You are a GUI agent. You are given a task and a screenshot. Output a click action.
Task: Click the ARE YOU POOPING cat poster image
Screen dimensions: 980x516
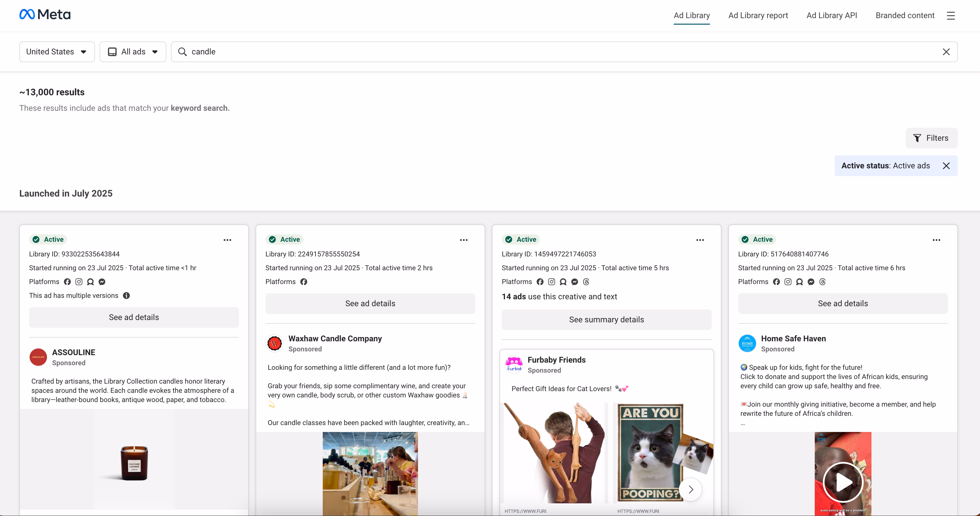[x=663, y=453]
